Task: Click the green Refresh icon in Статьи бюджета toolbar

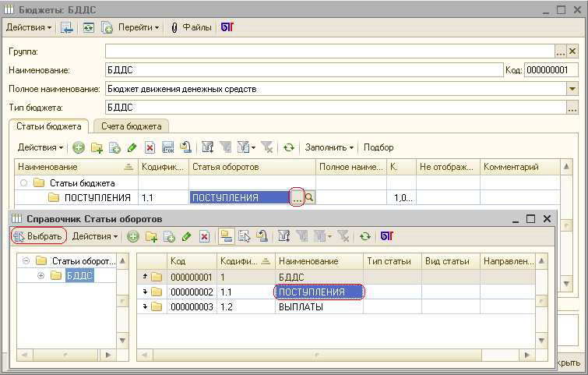Action: click(289, 147)
